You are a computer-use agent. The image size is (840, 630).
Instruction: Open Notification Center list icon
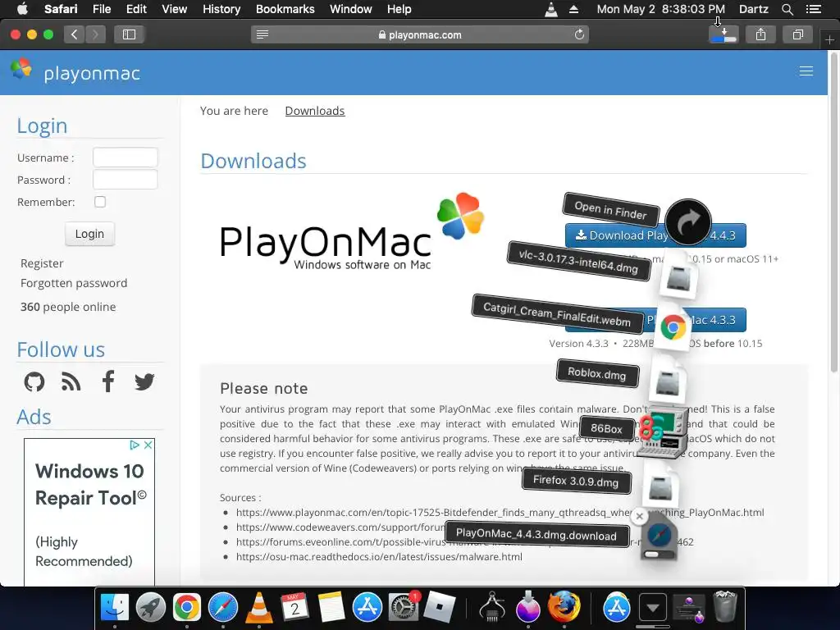pyautogui.click(x=813, y=9)
